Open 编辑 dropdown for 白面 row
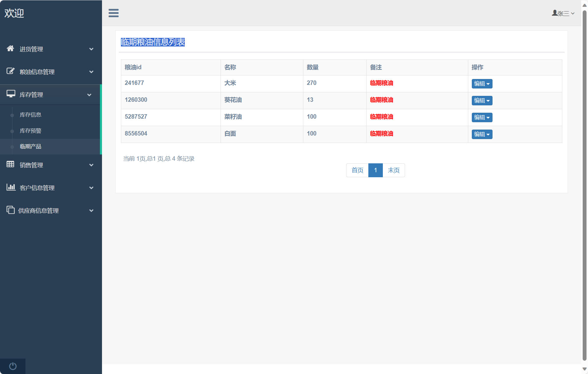This screenshot has height=374, width=588. click(482, 134)
